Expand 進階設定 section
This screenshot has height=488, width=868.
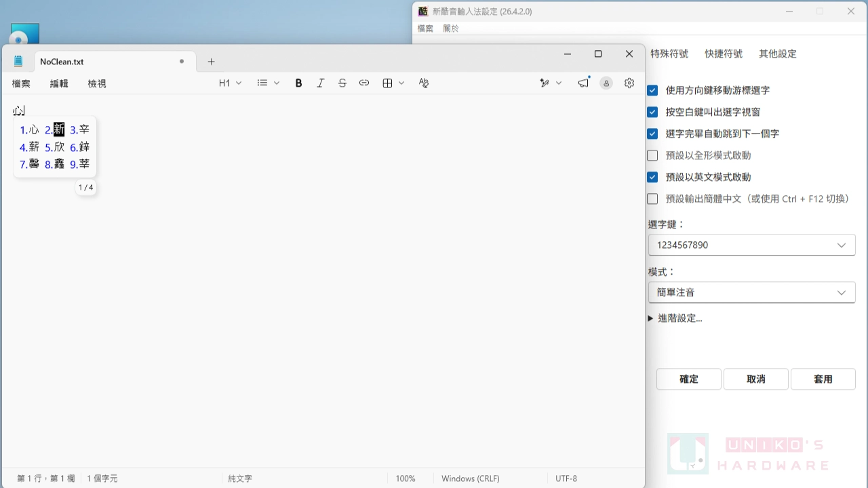pyautogui.click(x=675, y=318)
